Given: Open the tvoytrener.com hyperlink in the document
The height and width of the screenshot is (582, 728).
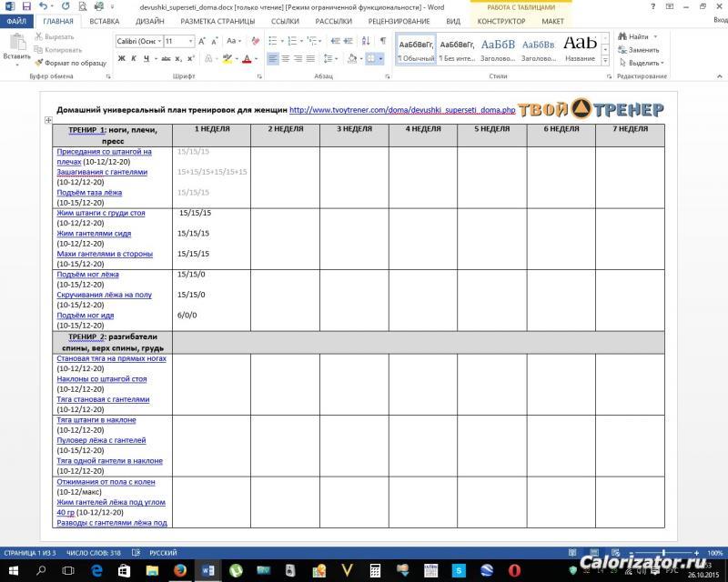Looking at the screenshot, I should (x=402, y=110).
